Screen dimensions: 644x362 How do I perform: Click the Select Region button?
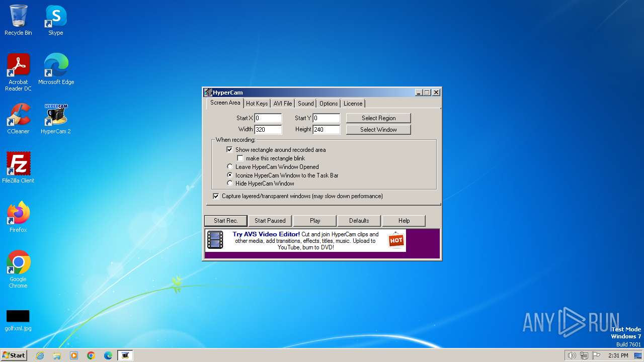[378, 118]
